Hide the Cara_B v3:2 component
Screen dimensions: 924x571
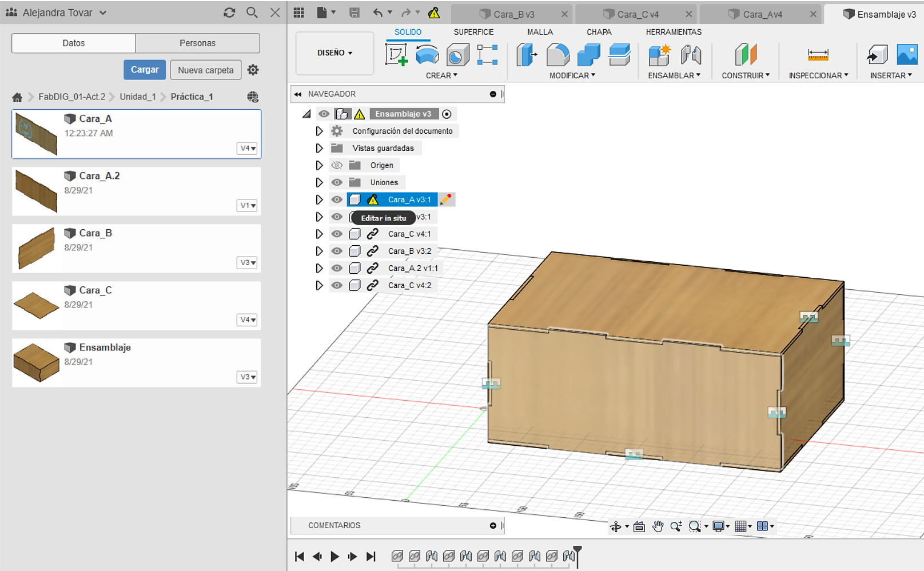click(337, 251)
